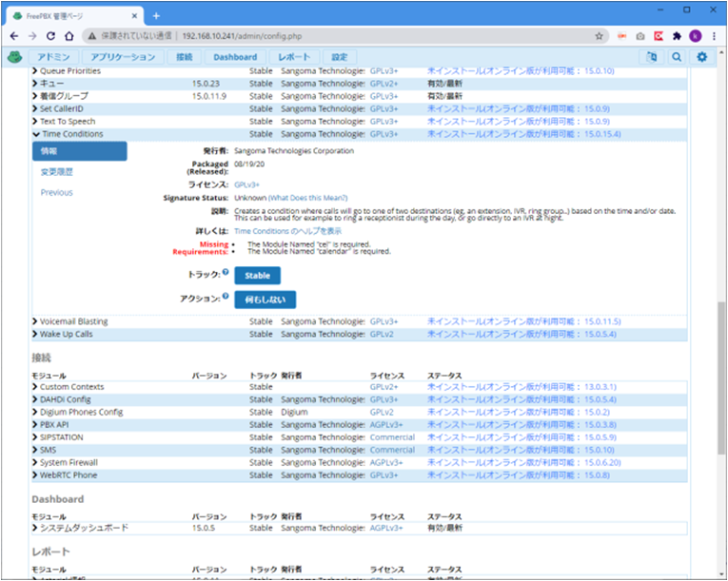Open the language selector icon
The height and width of the screenshot is (581, 728).
pos(651,57)
